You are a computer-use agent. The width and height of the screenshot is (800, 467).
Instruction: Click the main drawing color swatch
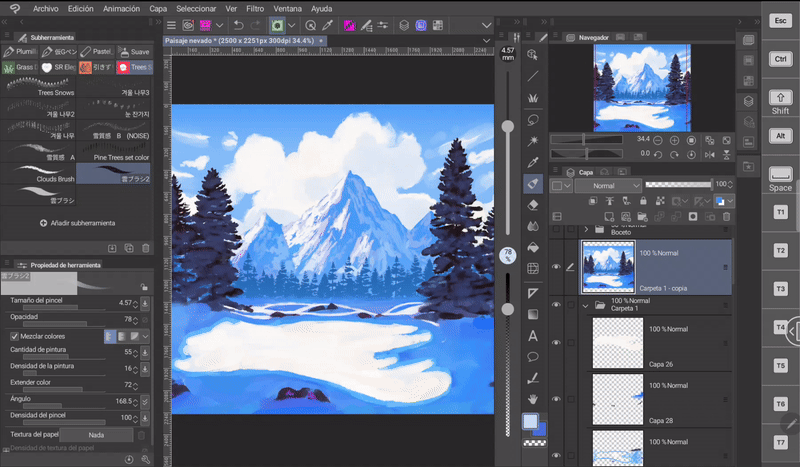[530, 422]
